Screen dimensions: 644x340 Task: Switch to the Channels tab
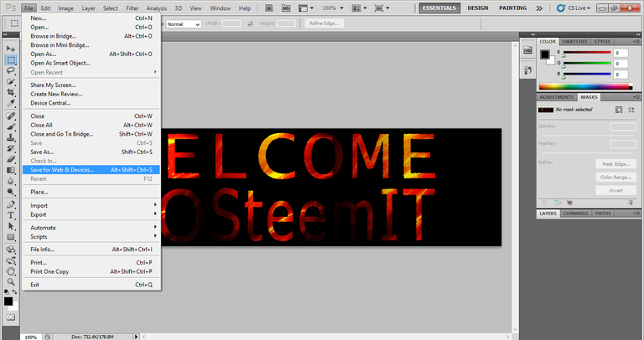coord(575,214)
